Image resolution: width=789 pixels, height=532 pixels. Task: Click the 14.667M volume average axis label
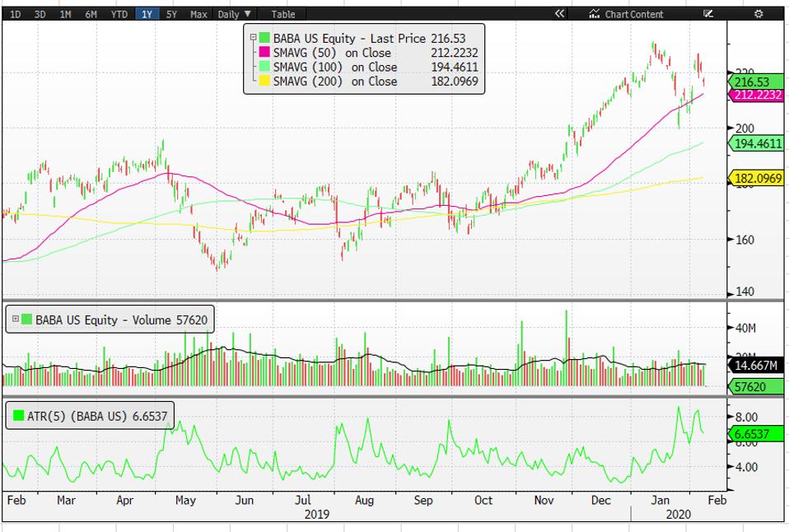pos(757,365)
